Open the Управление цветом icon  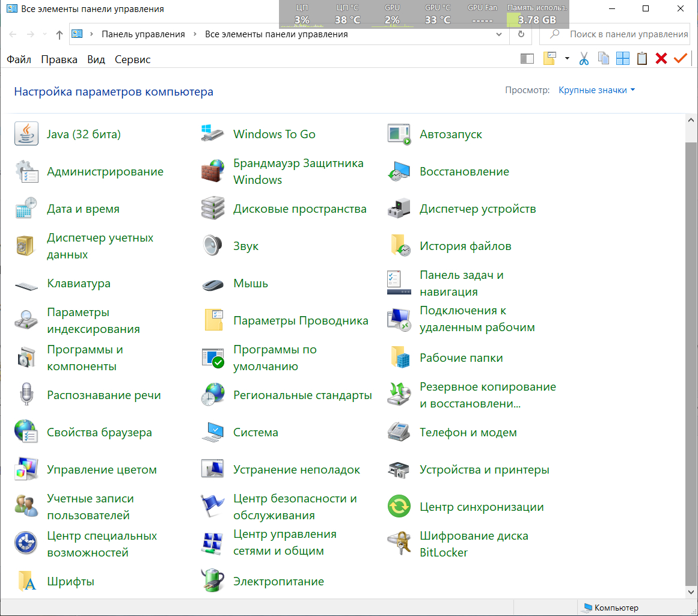[26, 469]
